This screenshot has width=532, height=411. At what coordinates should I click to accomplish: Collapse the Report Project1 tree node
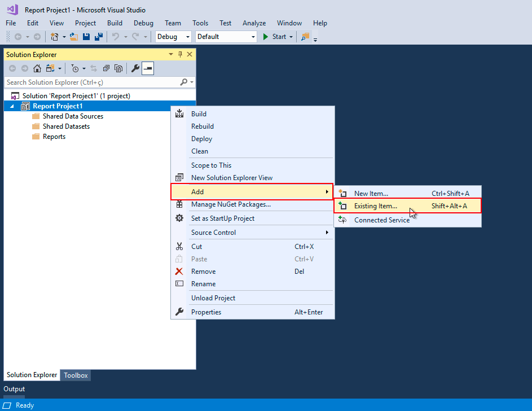coord(12,106)
